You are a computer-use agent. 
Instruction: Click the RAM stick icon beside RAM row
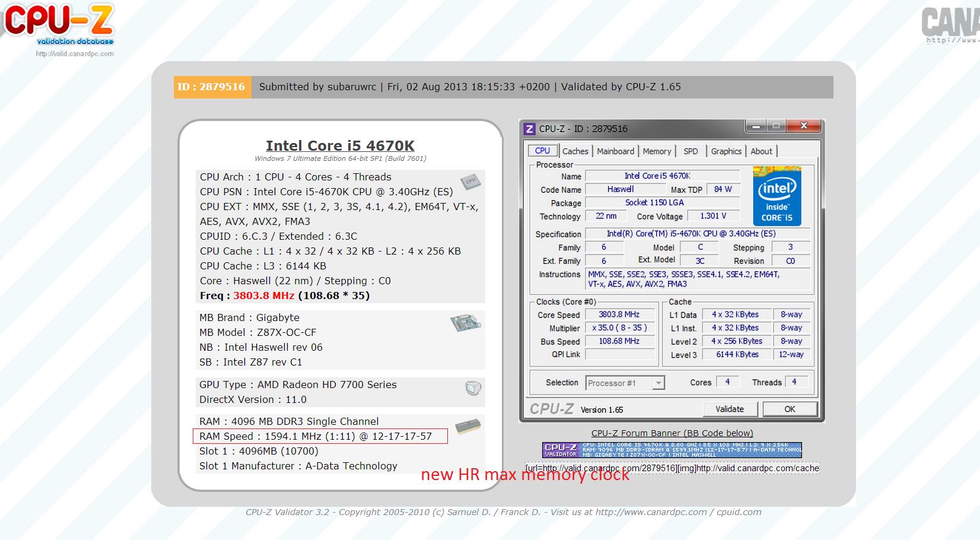468,425
